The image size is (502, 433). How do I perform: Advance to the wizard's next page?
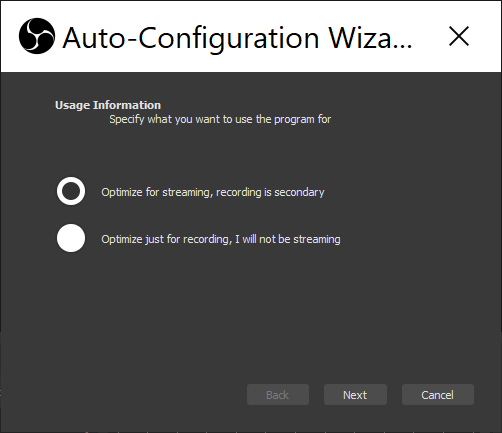(355, 395)
